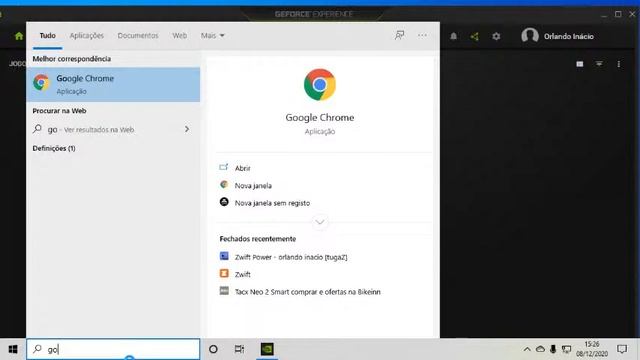
Task: Click the Zwift Power page favicon
Action: tap(224, 256)
